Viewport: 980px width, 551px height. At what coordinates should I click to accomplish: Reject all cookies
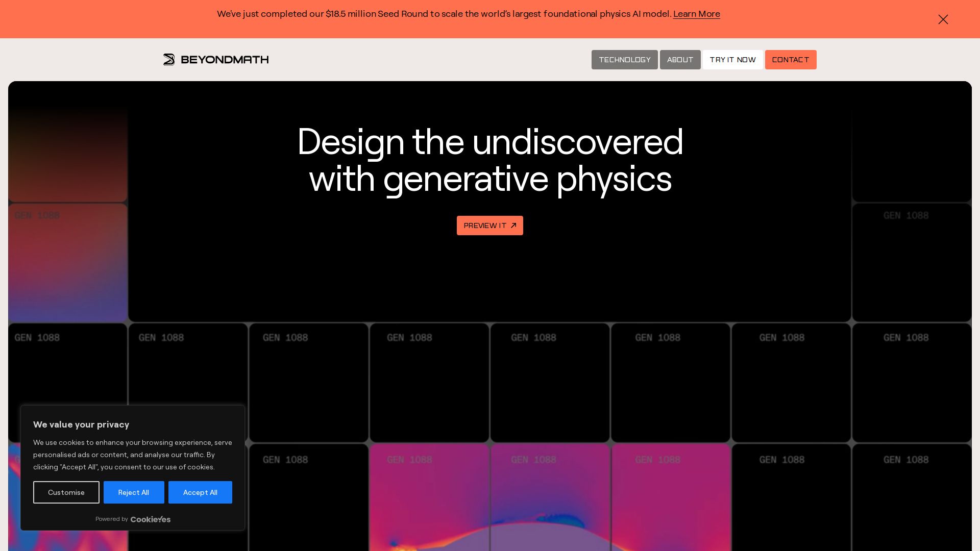pyautogui.click(x=134, y=492)
